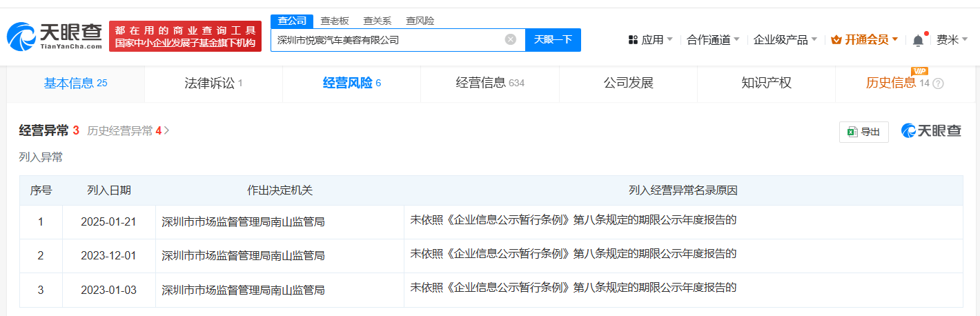
Task: Open the 费米 user account menu
Action: pos(952,40)
